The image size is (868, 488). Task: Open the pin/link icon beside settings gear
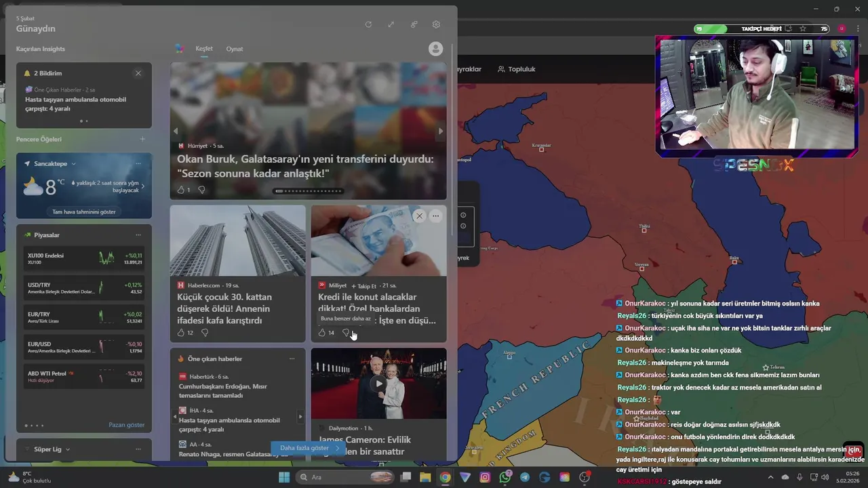[414, 24]
